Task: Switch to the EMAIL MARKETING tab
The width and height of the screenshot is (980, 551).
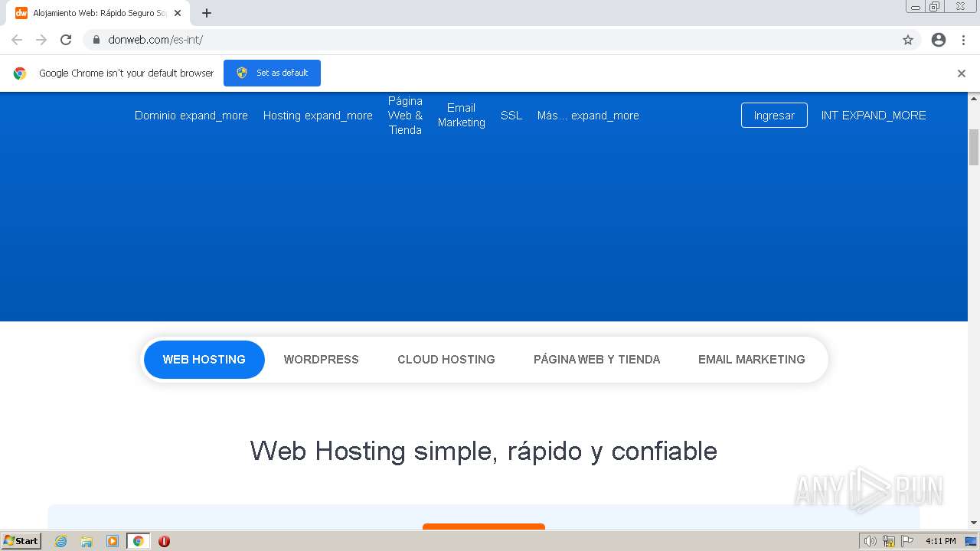Action: tap(752, 360)
